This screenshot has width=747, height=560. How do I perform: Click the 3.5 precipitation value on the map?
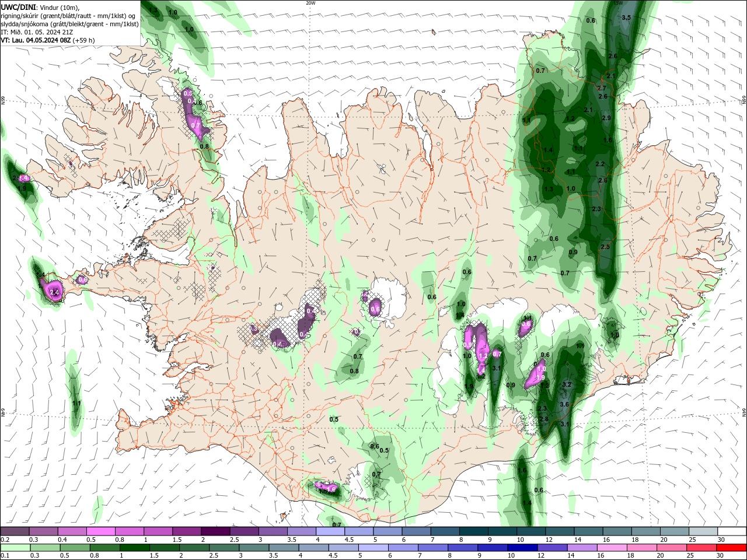626,17
